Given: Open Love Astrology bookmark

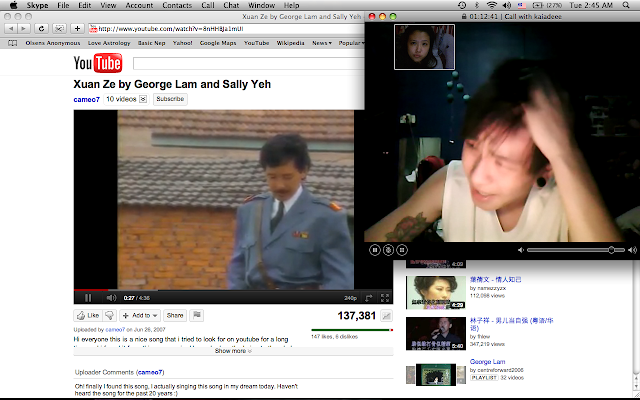Looking at the screenshot, I should (109, 43).
